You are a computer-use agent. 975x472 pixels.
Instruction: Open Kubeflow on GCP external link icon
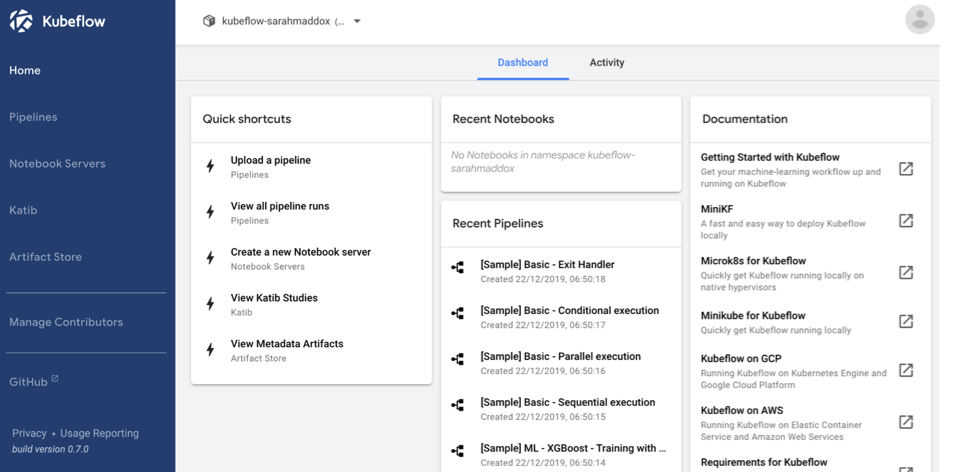pyautogui.click(x=905, y=370)
